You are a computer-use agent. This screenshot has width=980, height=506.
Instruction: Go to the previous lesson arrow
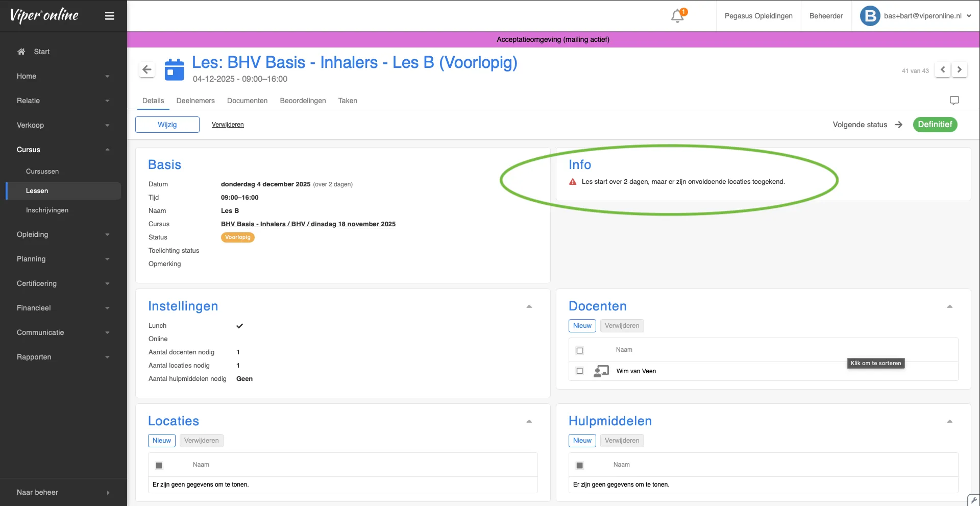coord(943,69)
